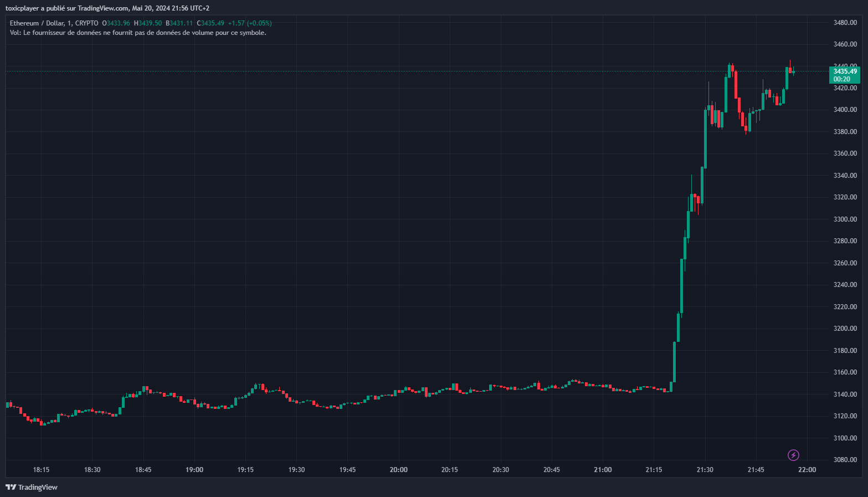Click the 3460.00 price axis label
Viewport: 868px width, 497px height.
tap(845, 44)
